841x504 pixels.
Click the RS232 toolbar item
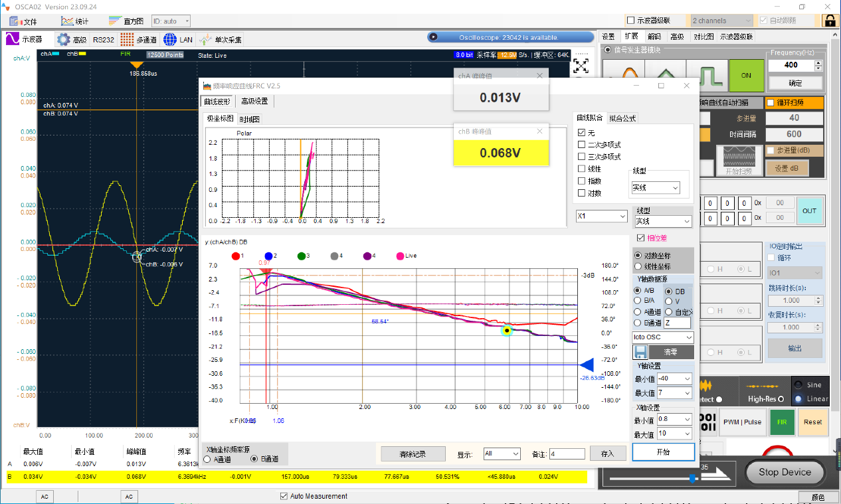click(x=104, y=39)
